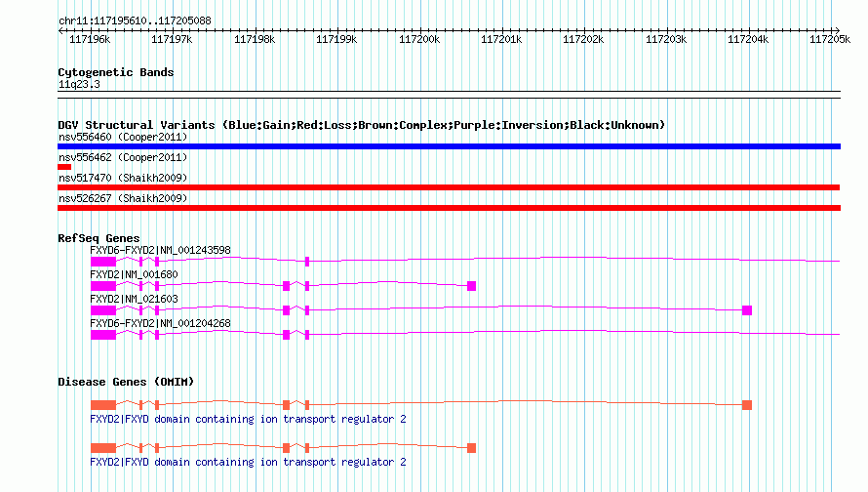
Task: Click the 117196k ruler position label
Action: [90, 39]
